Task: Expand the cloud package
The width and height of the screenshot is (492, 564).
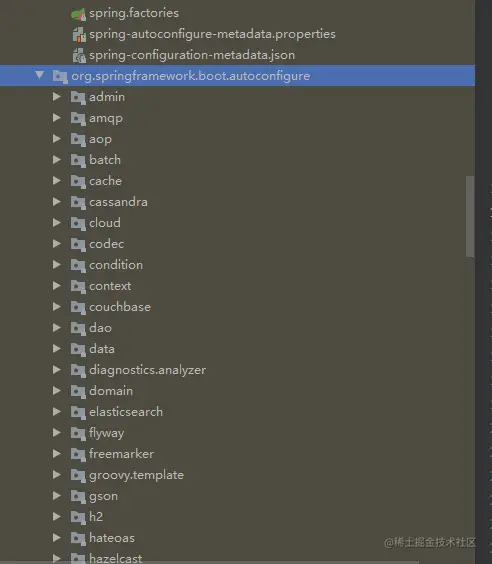Action: pos(57,222)
